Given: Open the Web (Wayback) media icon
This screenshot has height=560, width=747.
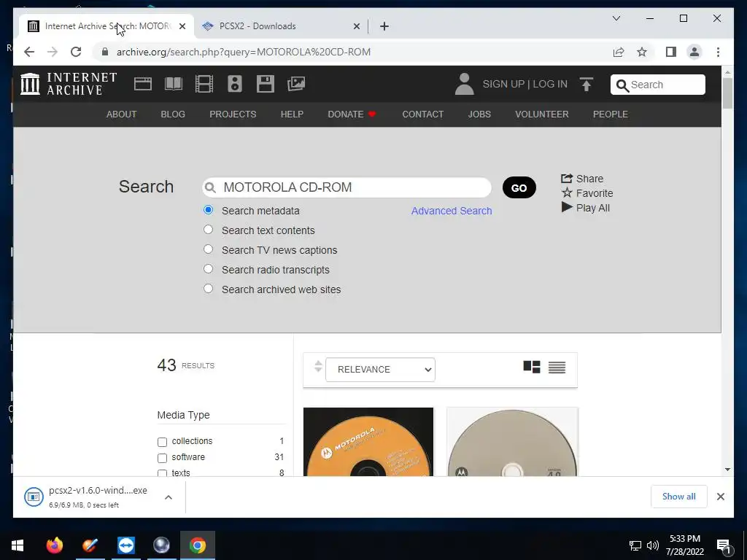Looking at the screenshot, I should pos(143,84).
